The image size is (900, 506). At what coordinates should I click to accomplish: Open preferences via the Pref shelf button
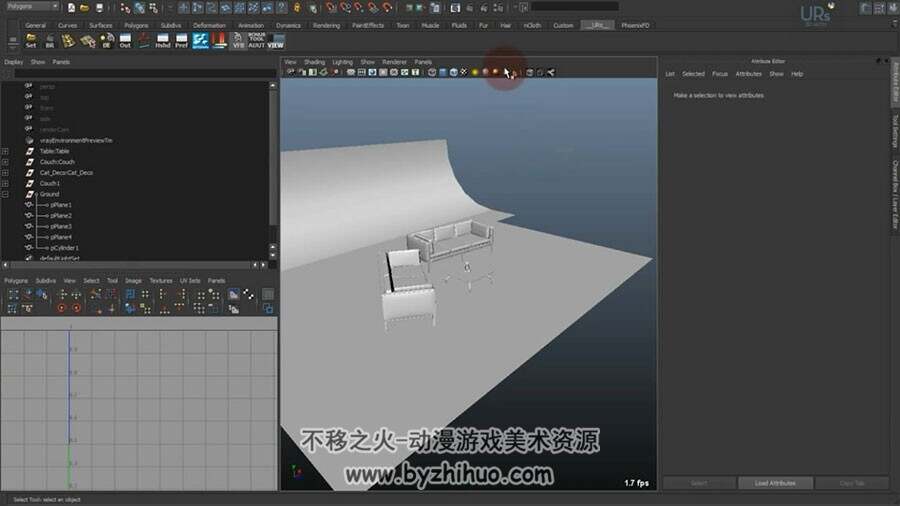(x=181, y=41)
